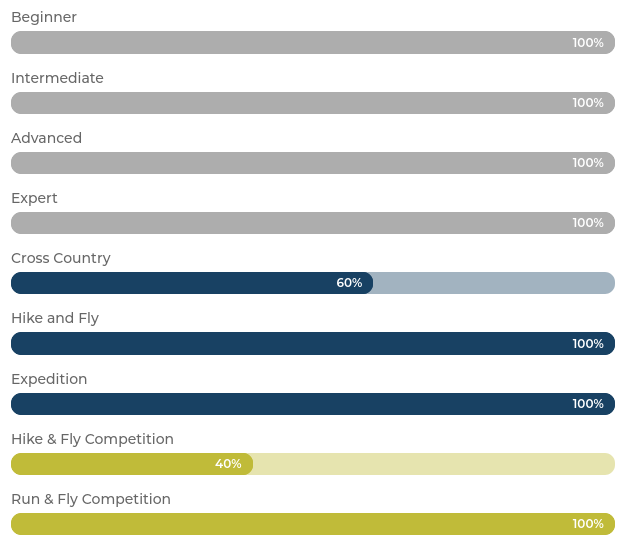Select the Beginner label text
629x550 pixels.
click(44, 17)
